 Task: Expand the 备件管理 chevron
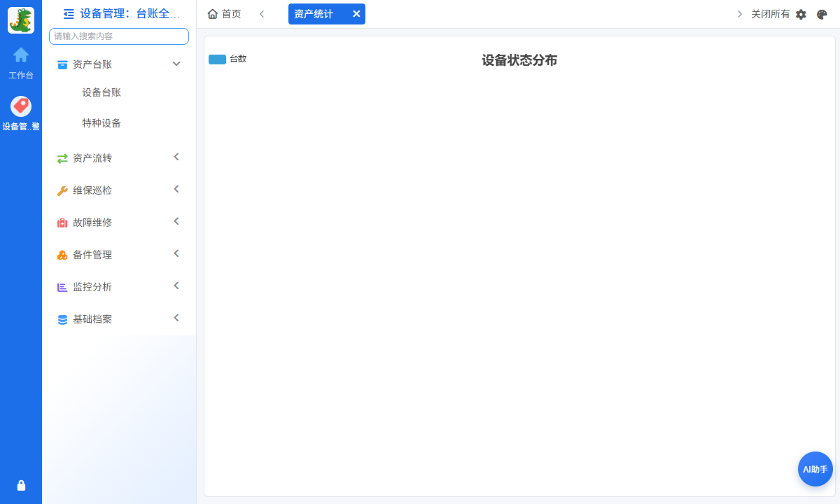click(x=176, y=253)
